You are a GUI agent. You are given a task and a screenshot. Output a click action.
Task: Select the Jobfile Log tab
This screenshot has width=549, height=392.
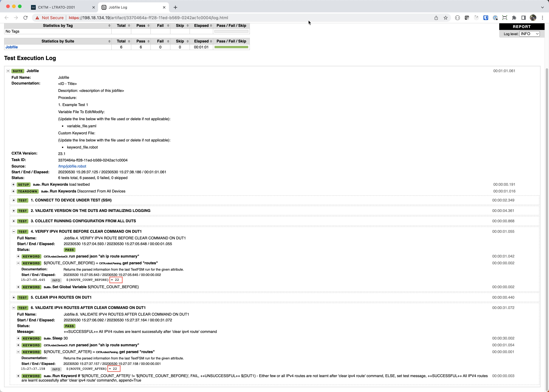[x=134, y=7]
